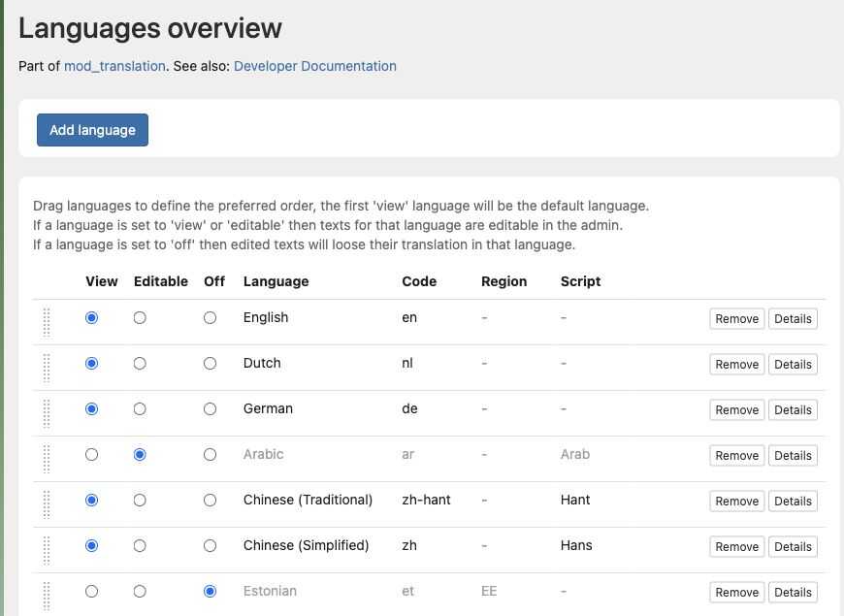Open Details for English

(x=793, y=319)
